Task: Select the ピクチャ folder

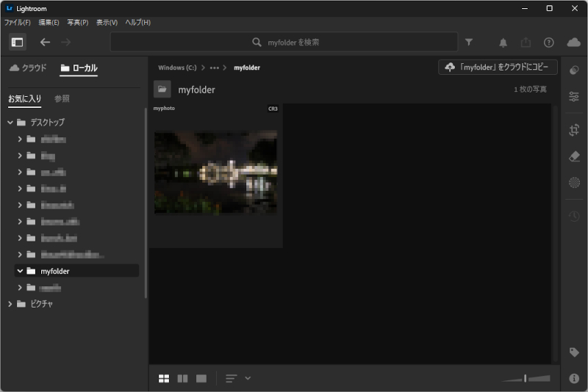Action: (41, 304)
